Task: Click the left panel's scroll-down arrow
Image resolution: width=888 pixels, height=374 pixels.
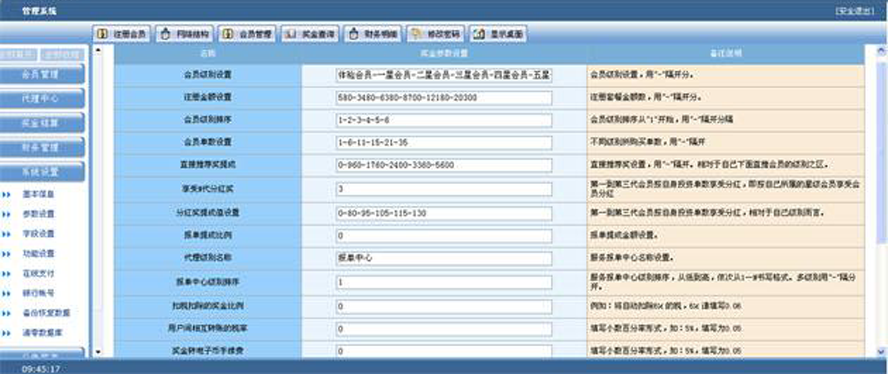Action: click(x=97, y=352)
